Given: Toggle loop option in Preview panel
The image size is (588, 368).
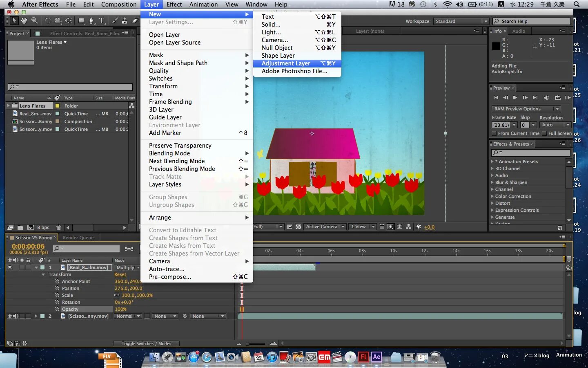Looking at the screenshot, I should (557, 98).
